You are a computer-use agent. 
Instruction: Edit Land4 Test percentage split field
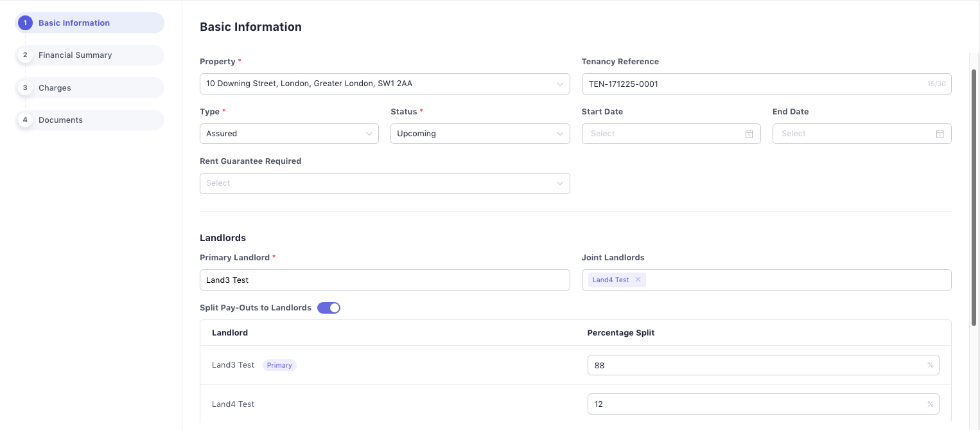pos(758,404)
